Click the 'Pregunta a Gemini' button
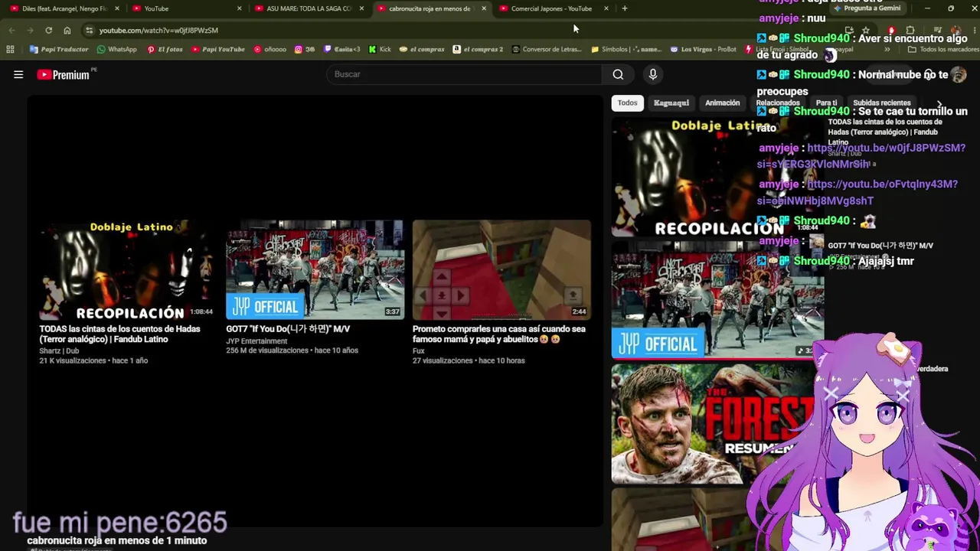980x551 pixels. tap(867, 8)
